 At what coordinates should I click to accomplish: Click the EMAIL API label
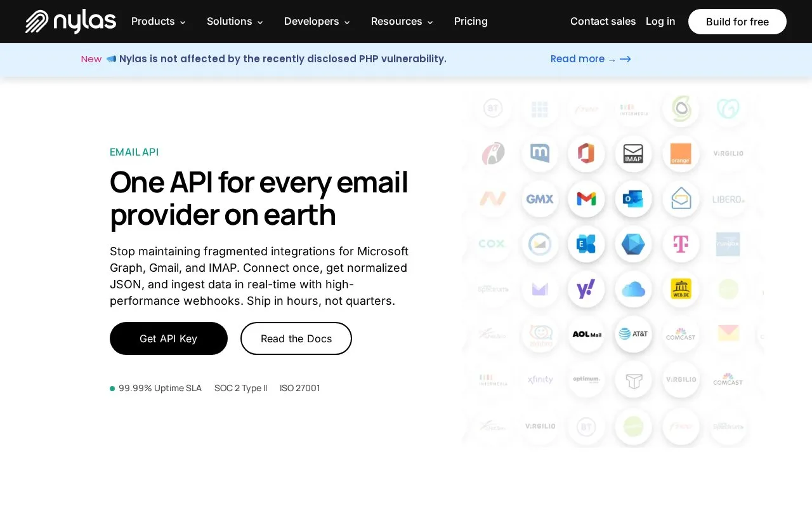click(x=134, y=152)
